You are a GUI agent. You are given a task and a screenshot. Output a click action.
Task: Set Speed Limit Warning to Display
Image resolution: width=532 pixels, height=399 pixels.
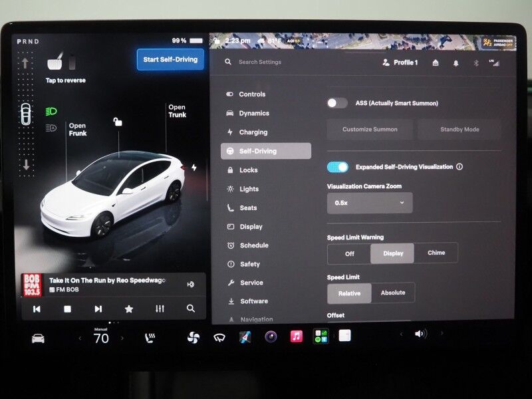tap(392, 253)
